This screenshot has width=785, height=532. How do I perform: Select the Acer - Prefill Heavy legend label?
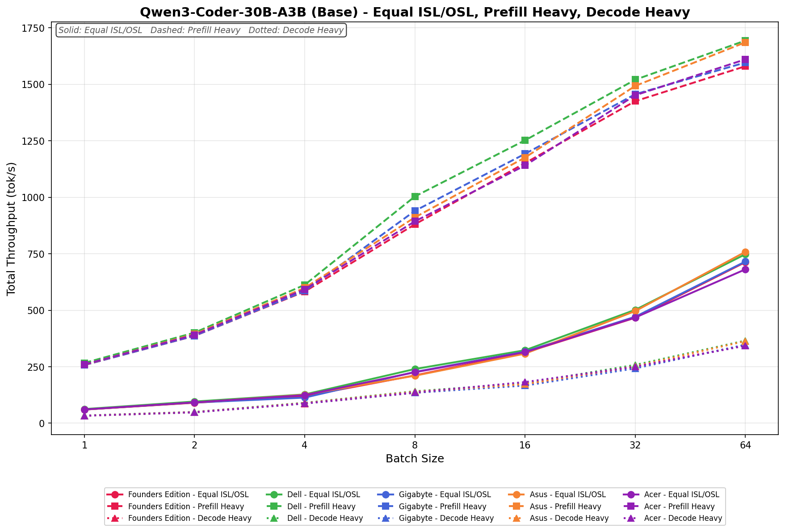679,507
